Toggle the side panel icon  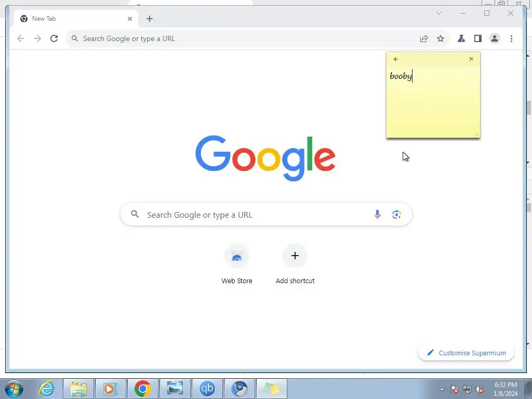click(478, 38)
